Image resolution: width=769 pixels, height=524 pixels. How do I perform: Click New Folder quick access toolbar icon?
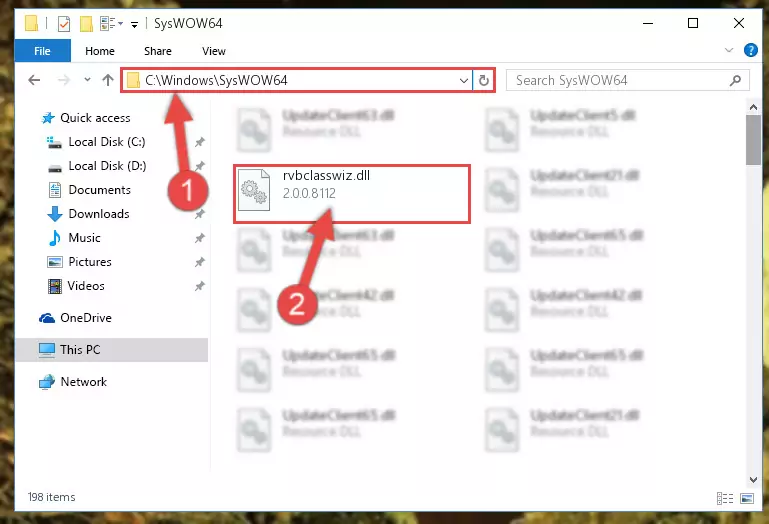pyautogui.click(x=86, y=24)
